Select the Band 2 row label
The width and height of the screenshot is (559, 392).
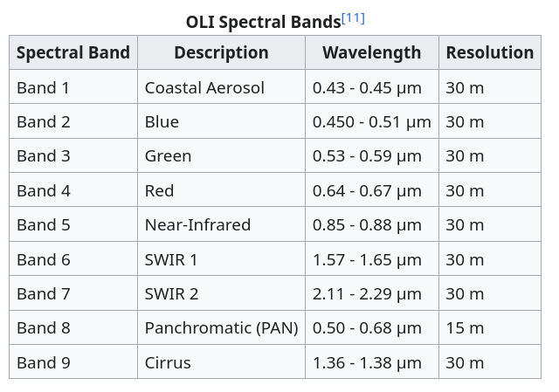click(44, 121)
